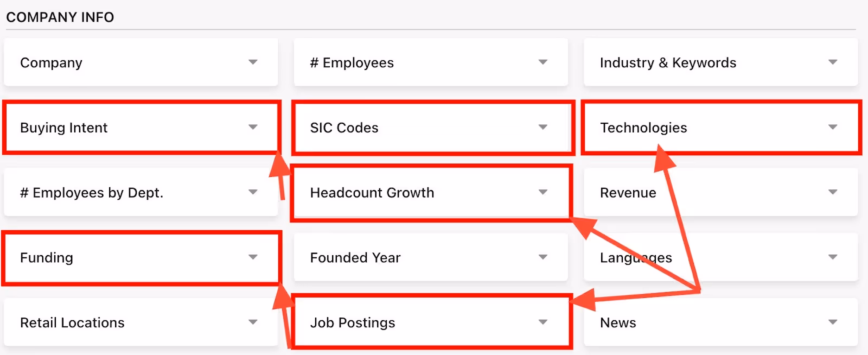Click the dropdown arrow on Founded Year

(x=543, y=257)
